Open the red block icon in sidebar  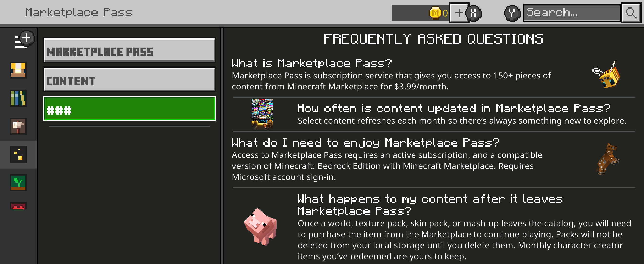(x=18, y=206)
